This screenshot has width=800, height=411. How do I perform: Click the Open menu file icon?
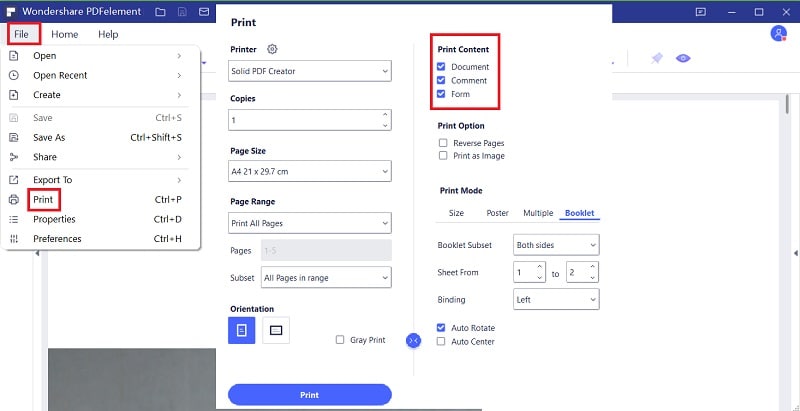(14, 56)
